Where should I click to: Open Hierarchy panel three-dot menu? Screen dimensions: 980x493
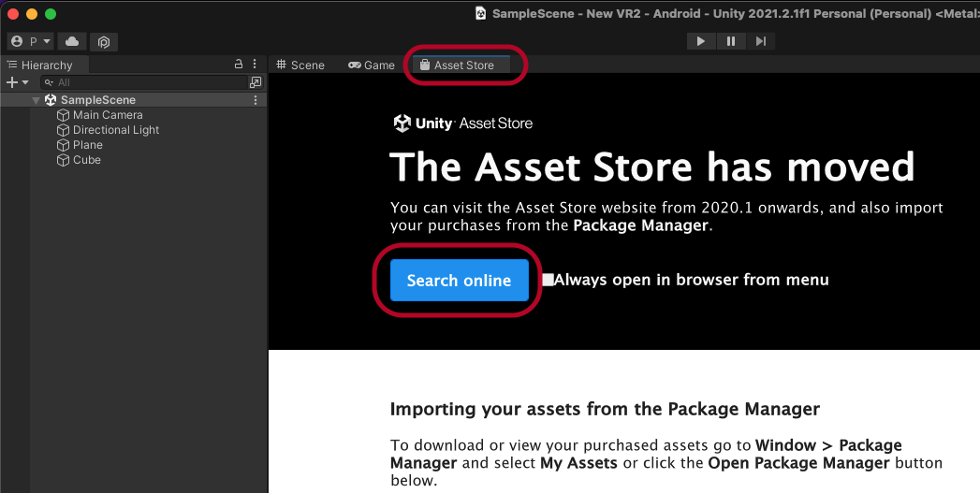click(255, 64)
